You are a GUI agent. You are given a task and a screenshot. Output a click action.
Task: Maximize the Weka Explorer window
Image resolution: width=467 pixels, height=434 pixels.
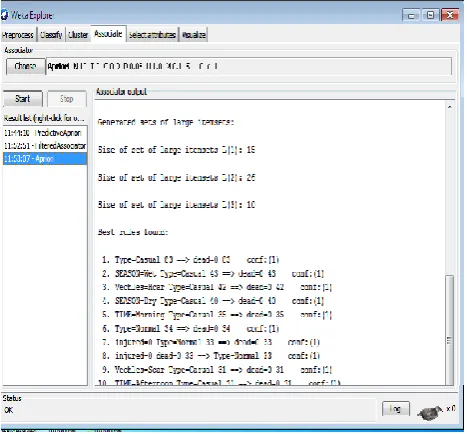click(x=430, y=15)
